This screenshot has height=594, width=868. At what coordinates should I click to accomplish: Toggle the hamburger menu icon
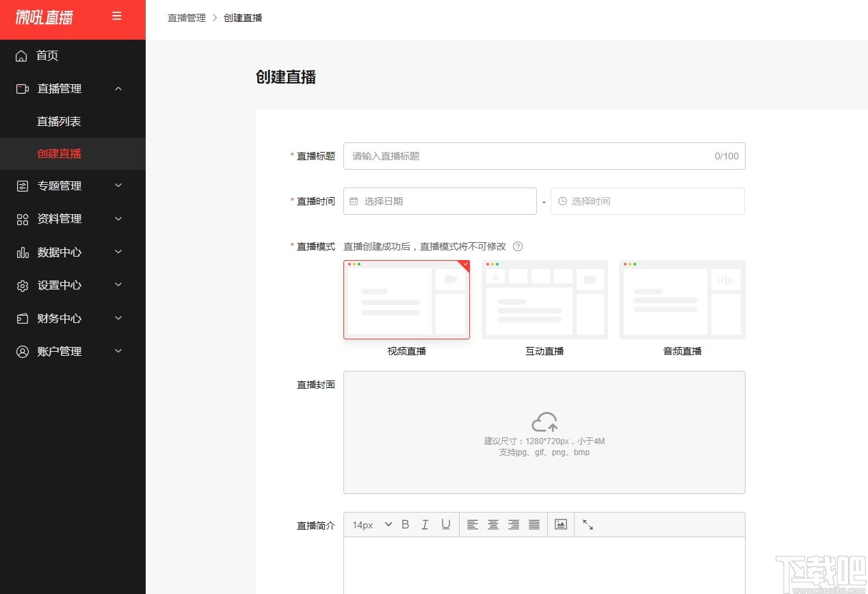point(117,16)
